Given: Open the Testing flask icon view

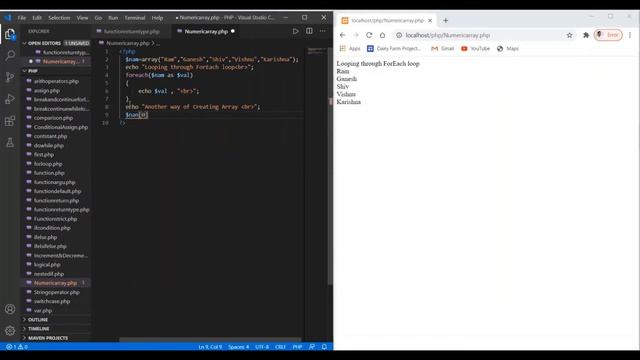Looking at the screenshot, I should (10, 142).
